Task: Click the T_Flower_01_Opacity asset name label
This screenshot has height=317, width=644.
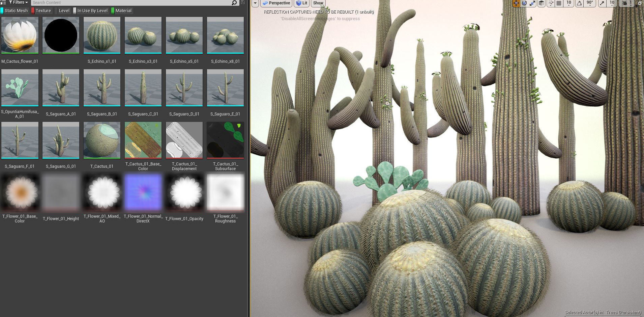Action: pyautogui.click(x=184, y=219)
